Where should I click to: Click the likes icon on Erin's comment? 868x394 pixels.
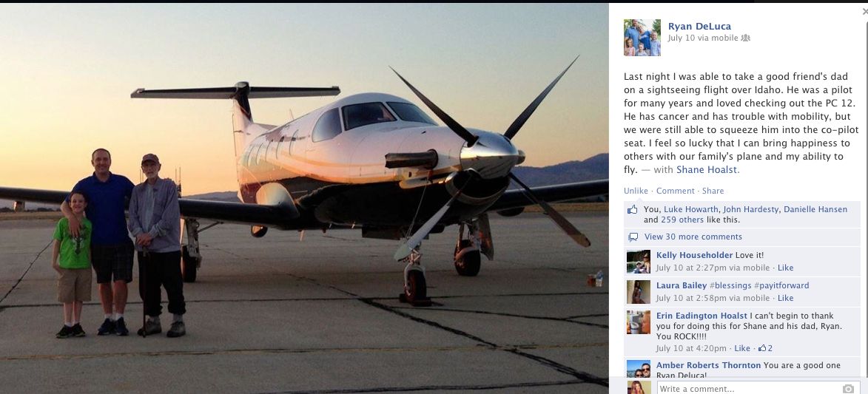[762, 348]
